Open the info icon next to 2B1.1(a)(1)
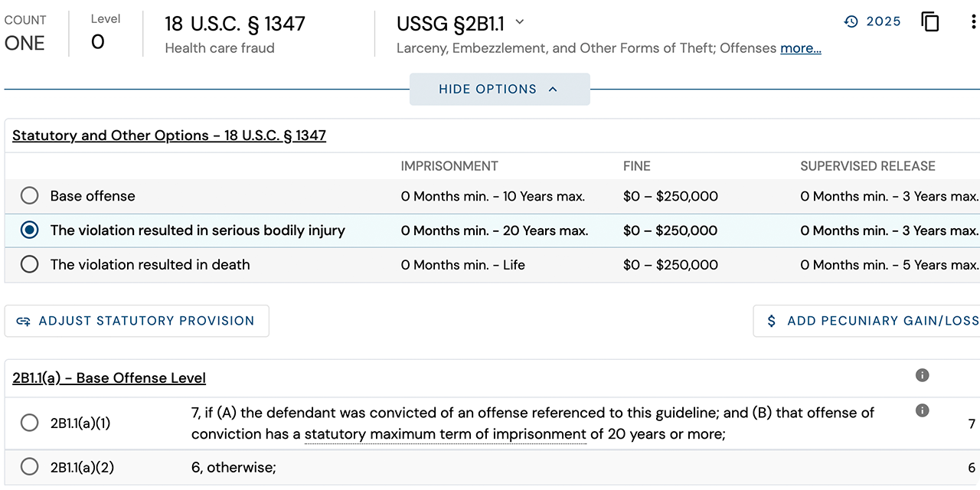This screenshot has width=980, height=490. tap(922, 411)
